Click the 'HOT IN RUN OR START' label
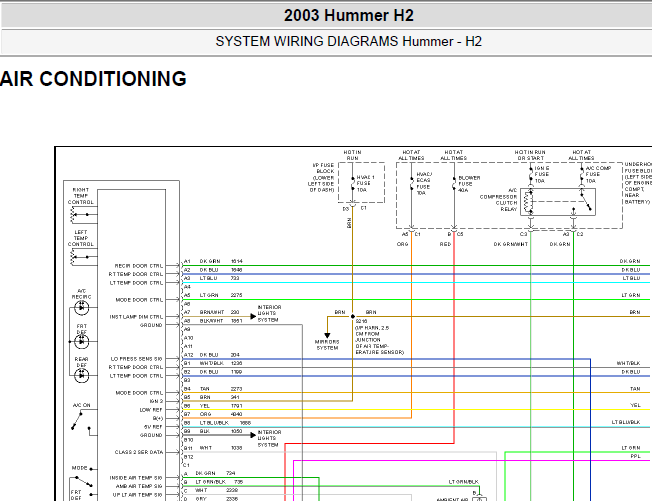Viewport: 652px width, 501px height. point(530,155)
